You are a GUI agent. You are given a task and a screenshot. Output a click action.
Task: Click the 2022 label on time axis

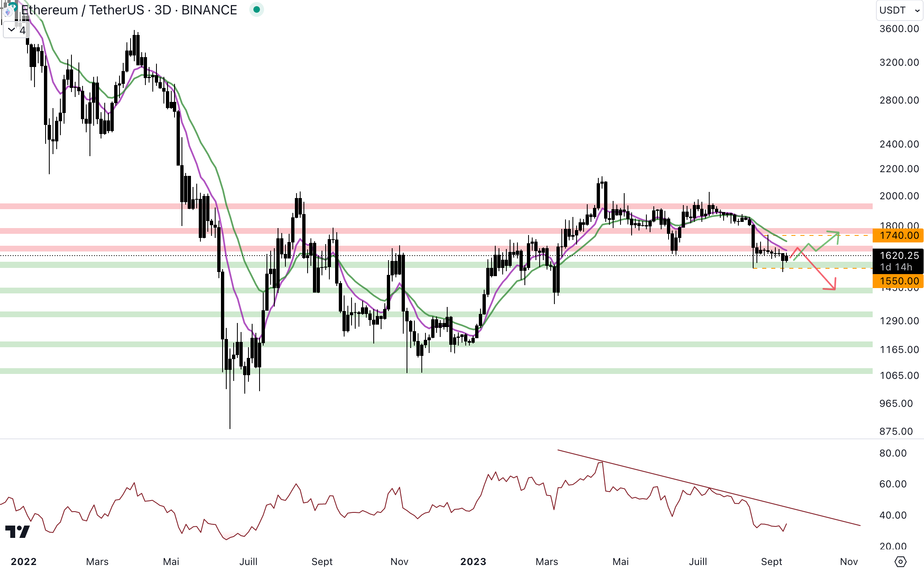23,561
